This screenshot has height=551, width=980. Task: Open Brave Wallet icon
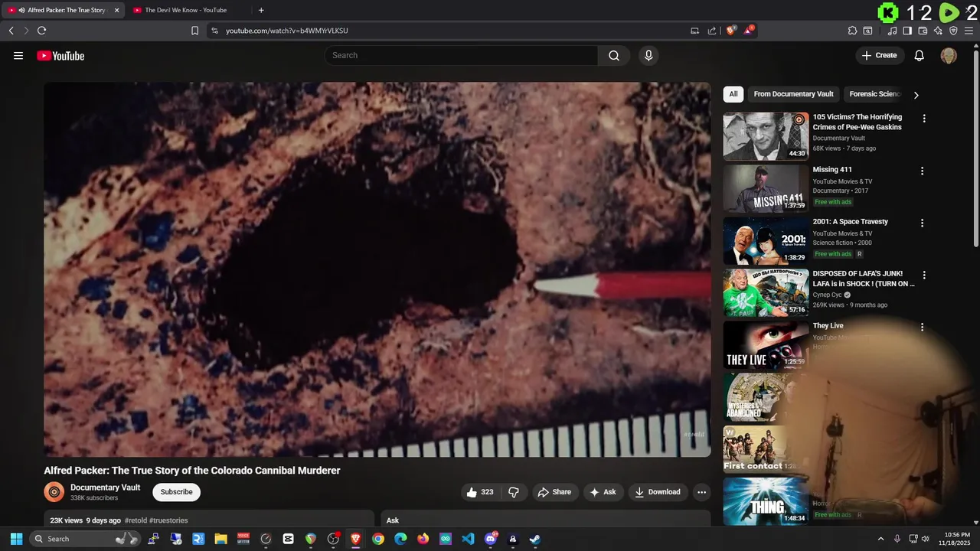(923, 31)
